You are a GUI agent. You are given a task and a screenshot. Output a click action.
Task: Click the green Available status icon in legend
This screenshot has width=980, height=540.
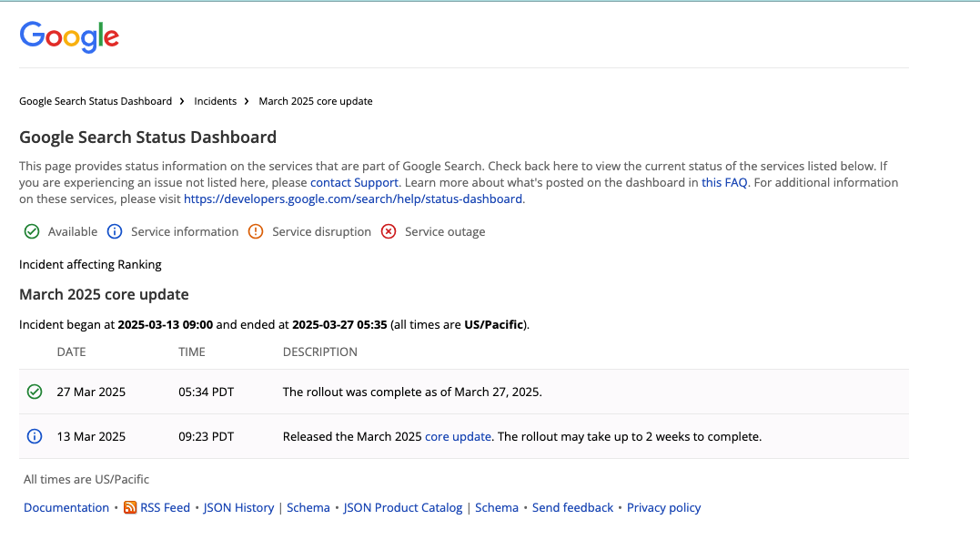[x=32, y=231]
